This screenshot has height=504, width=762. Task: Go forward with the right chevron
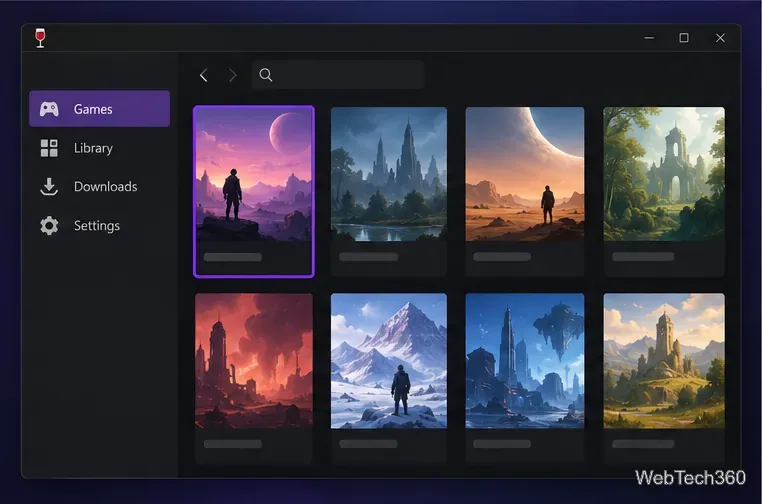tap(233, 75)
